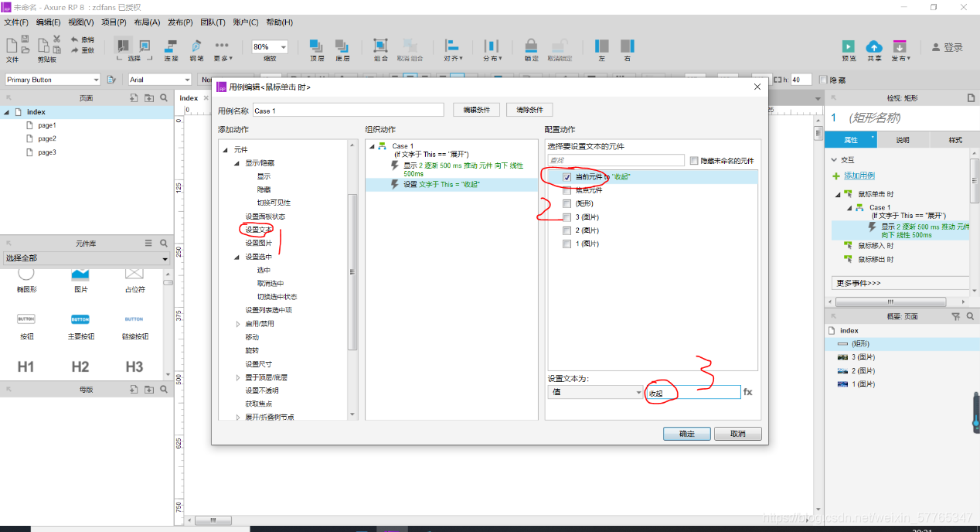980x532 pixels.
Task: Open the 编辑(E) menu
Action: pyautogui.click(x=49, y=22)
